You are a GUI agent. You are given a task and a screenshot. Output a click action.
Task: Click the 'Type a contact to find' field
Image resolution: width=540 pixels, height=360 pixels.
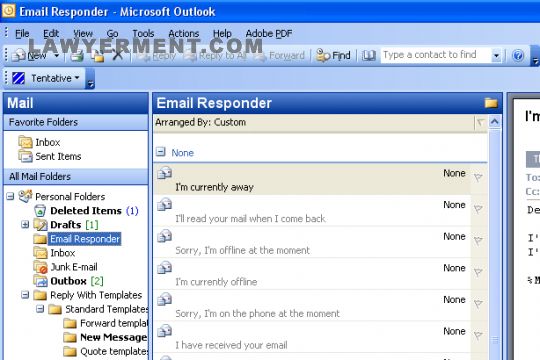436,55
